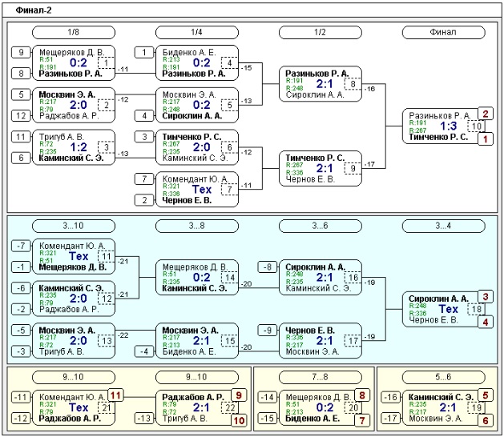Click rating "R:267" under Тимченко Р. С. in 1/2
Viewport: 504px width, 437px height.
coord(294,165)
